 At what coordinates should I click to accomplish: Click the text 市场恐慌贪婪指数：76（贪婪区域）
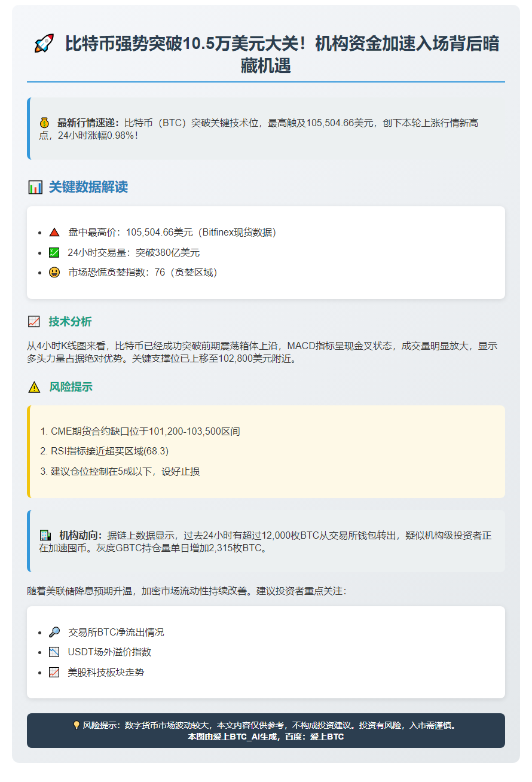[x=145, y=273]
